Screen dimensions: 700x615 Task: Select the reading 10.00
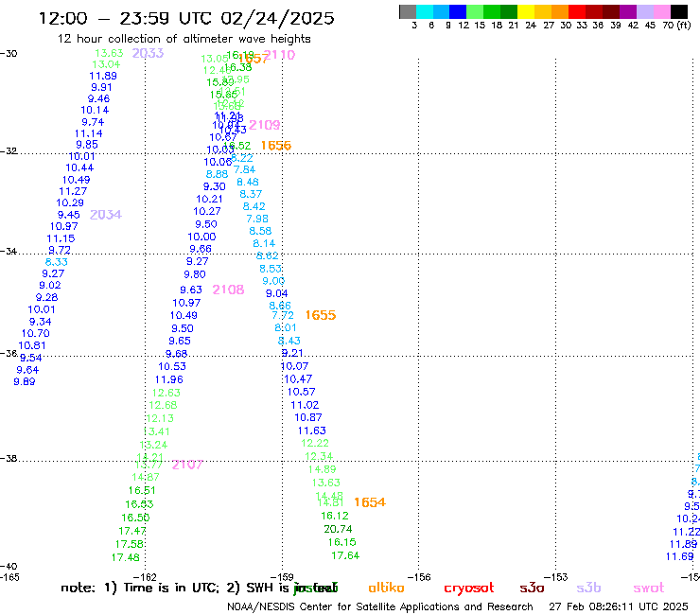pos(201,237)
